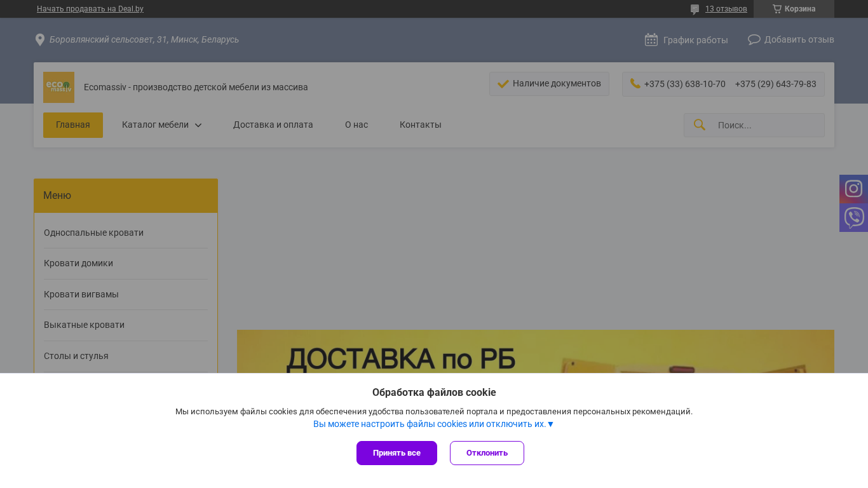This screenshot has height=488, width=868.
Task: Expand the Каталог мебели dropdown arrow
Action: point(198,125)
